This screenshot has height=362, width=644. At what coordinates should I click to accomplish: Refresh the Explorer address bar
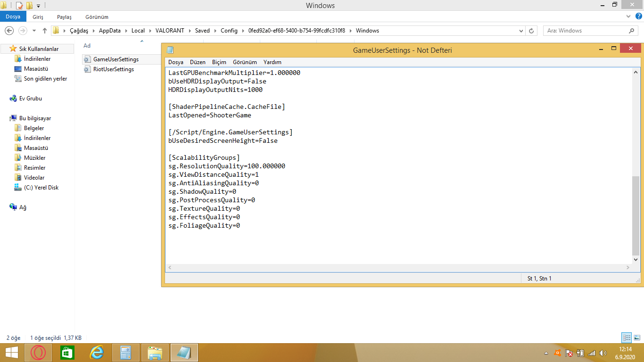[531, 31]
